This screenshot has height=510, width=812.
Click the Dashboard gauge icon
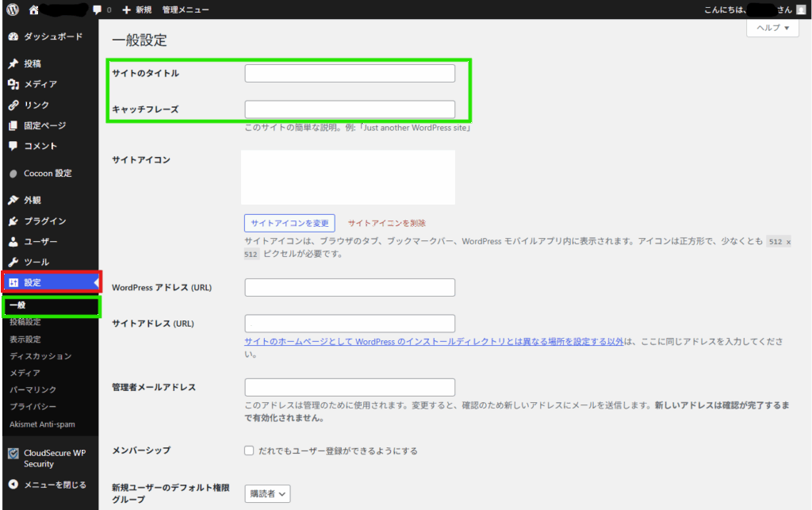tap(13, 36)
